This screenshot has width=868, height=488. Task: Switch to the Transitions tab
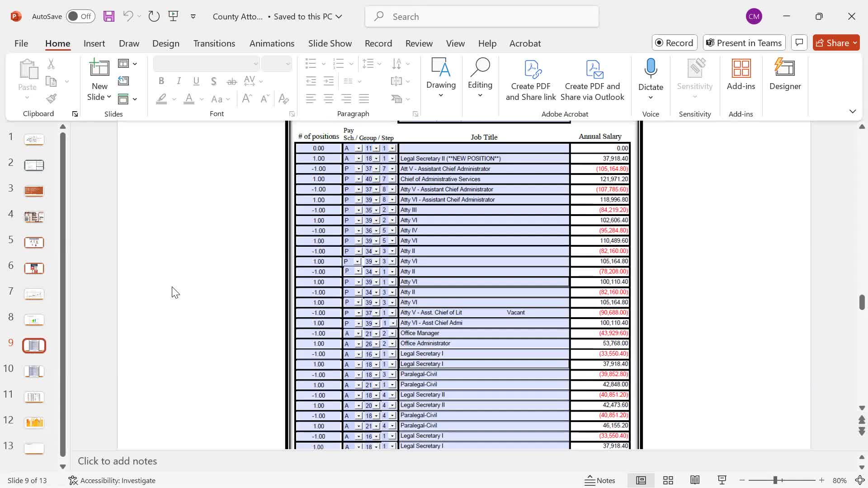pos(214,43)
